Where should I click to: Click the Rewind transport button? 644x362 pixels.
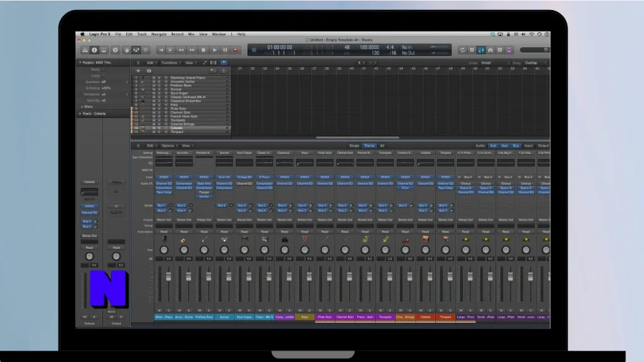pos(181,50)
